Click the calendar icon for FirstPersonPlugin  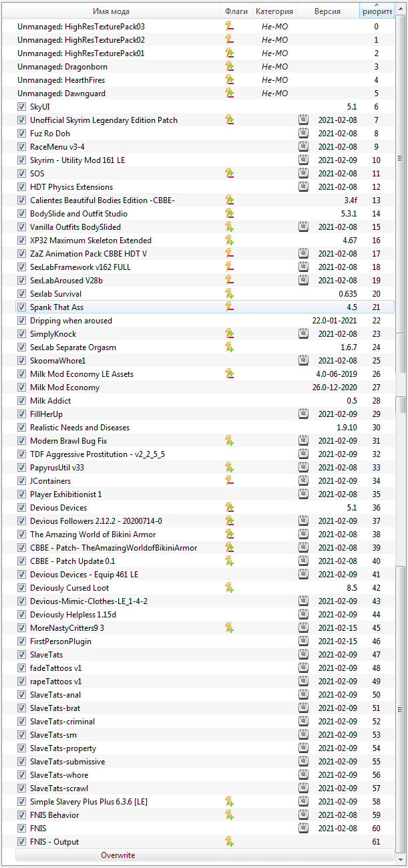(303, 641)
